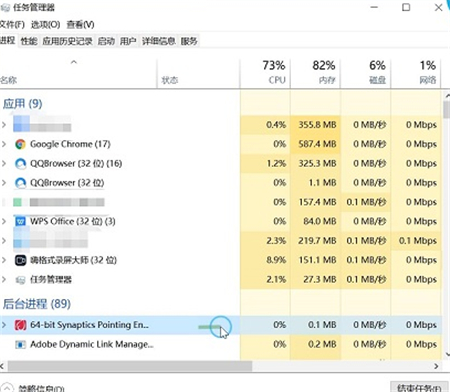Image resolution: width=450 pixels, height=392 pixels.
Task: Click the 结束任务 button
Action: (419, 388)
